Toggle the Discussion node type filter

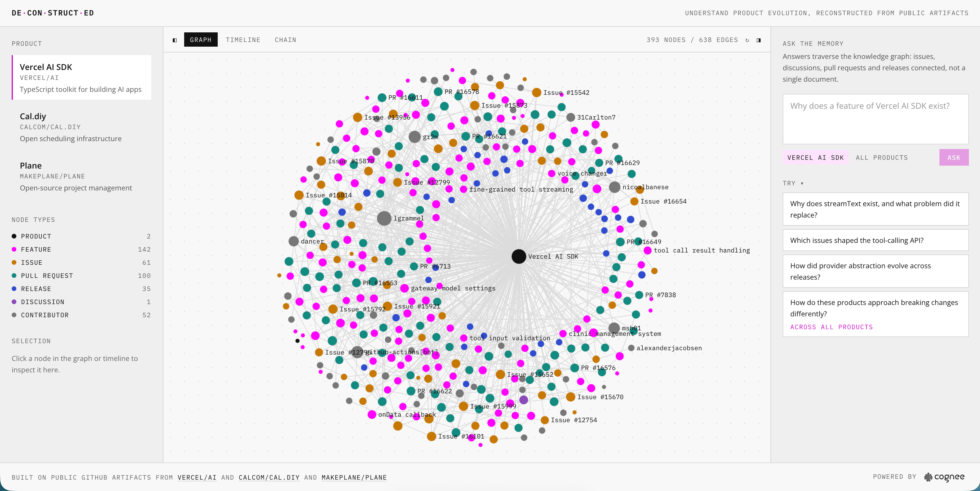point(81,302)
